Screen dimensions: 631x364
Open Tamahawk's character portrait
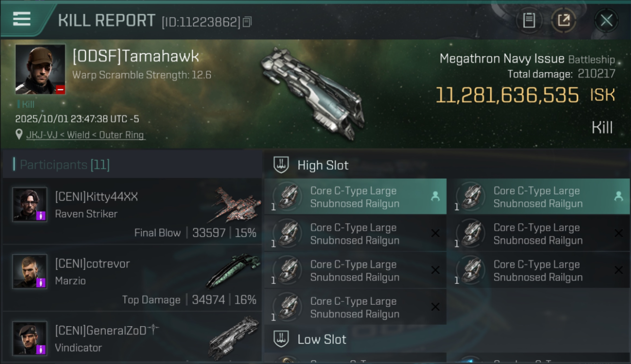point(40,69)
